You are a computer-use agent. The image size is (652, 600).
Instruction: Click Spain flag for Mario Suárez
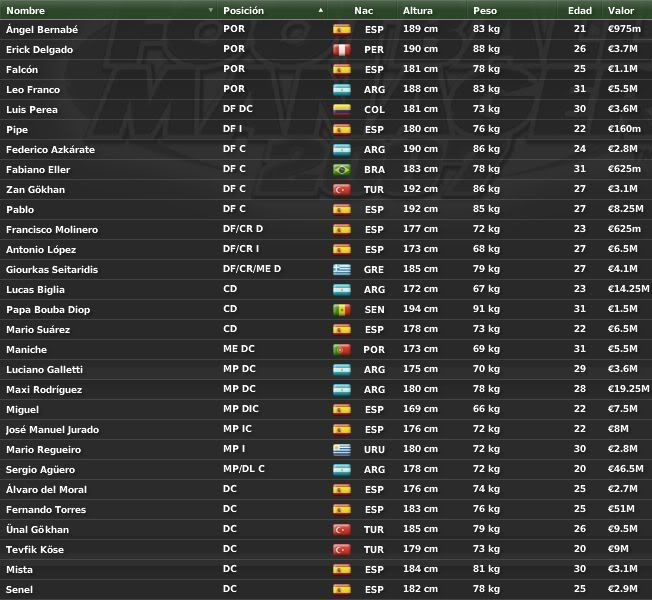tap(342, 329)
